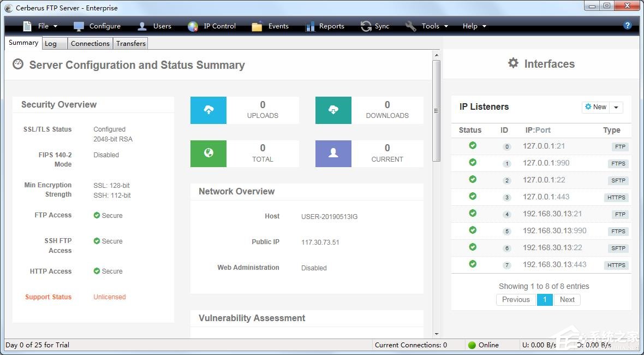Toggle status check for 127.0.0.1:21 listener
This screenshot has width=644, height=355.
[473, 145]
